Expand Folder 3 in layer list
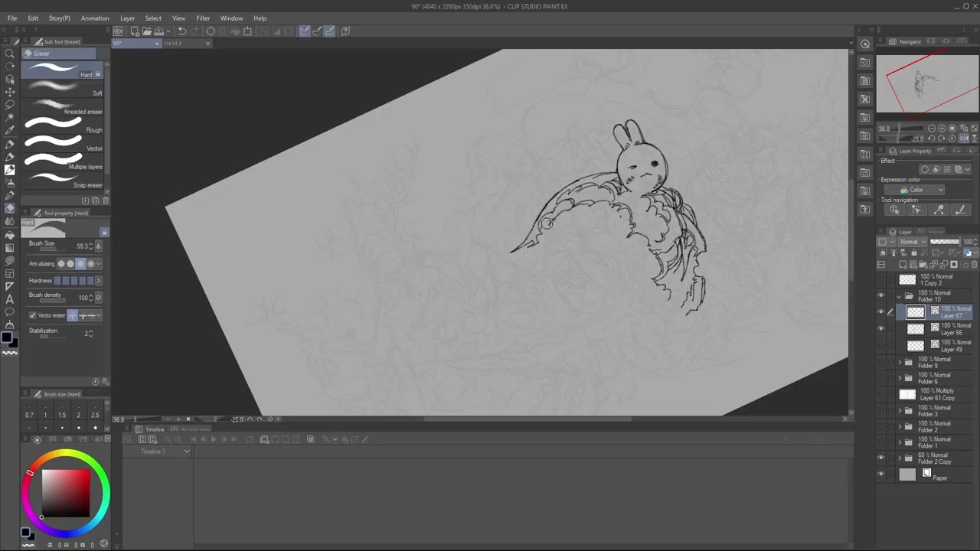This screenshot has height=551, width=980. click(900, 411)
